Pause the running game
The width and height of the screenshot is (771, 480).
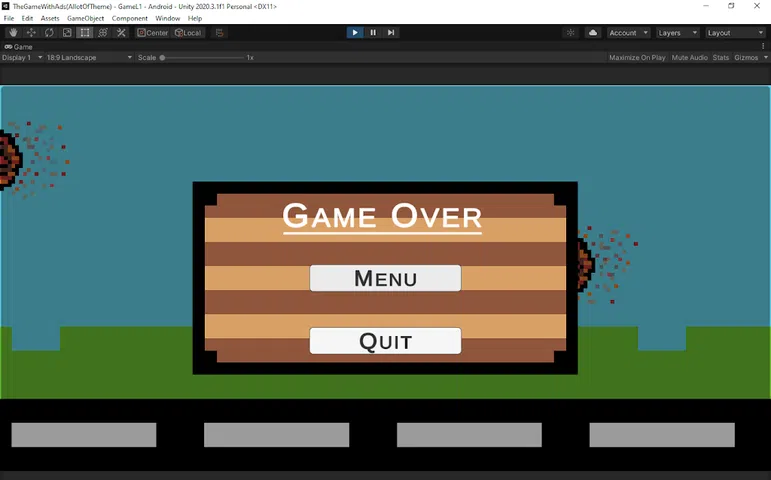(373, 33)
